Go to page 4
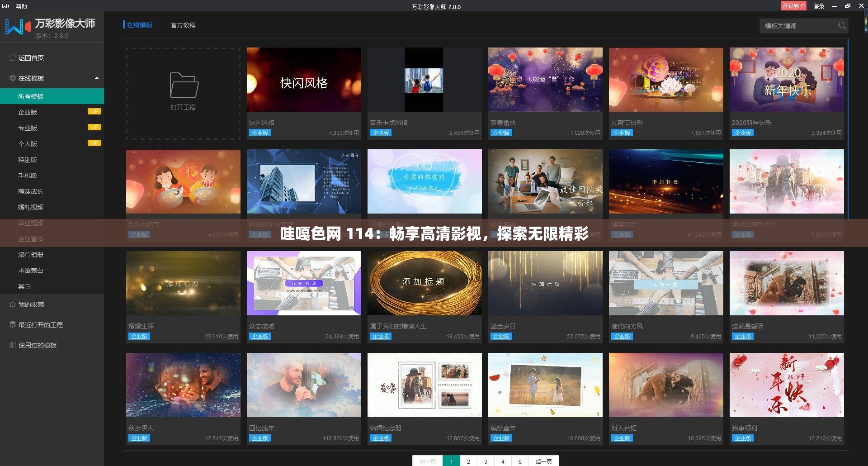 tap(503, 461)
